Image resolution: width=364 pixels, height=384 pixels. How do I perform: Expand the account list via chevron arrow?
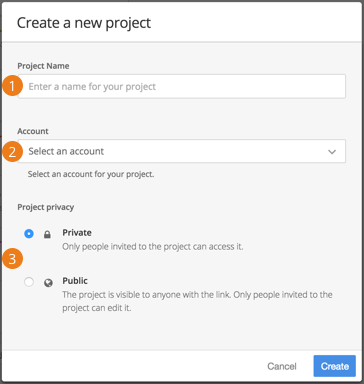332,152
